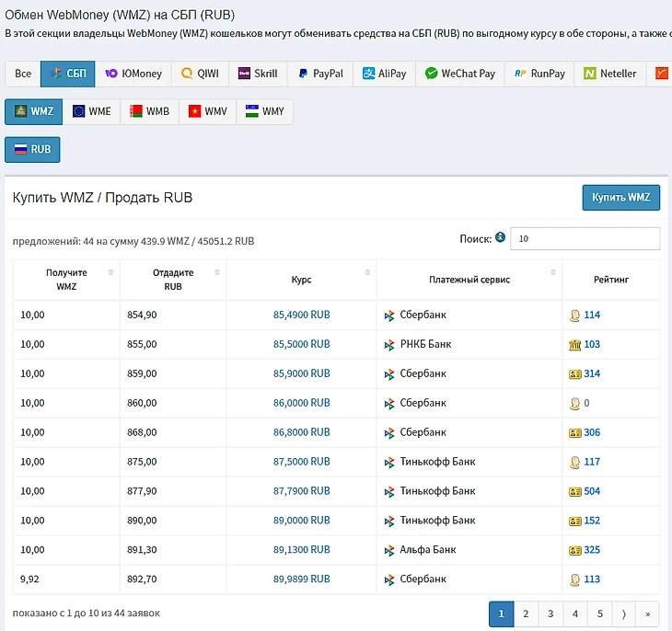Click rating badge icon next to 325
The image size is (672, 631).
click(574, 551)
